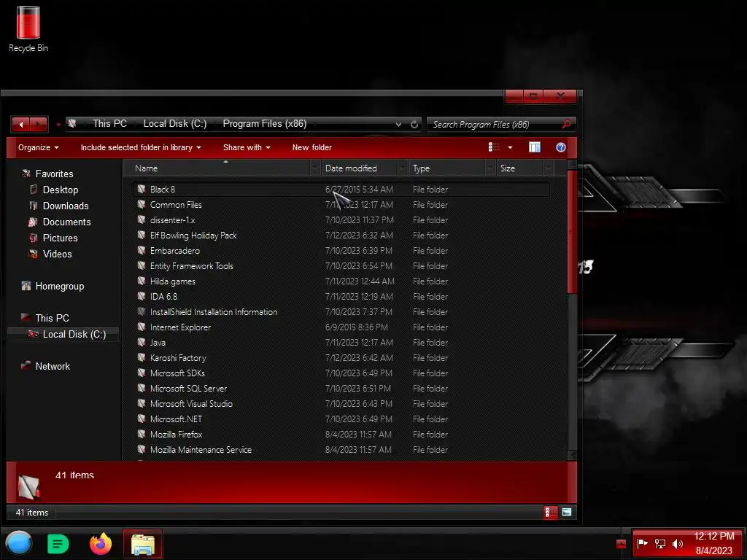Viewport: 747px width, 560px height.
Task: Select the IDA 6.8 folder icon
Action: point(141,296)
